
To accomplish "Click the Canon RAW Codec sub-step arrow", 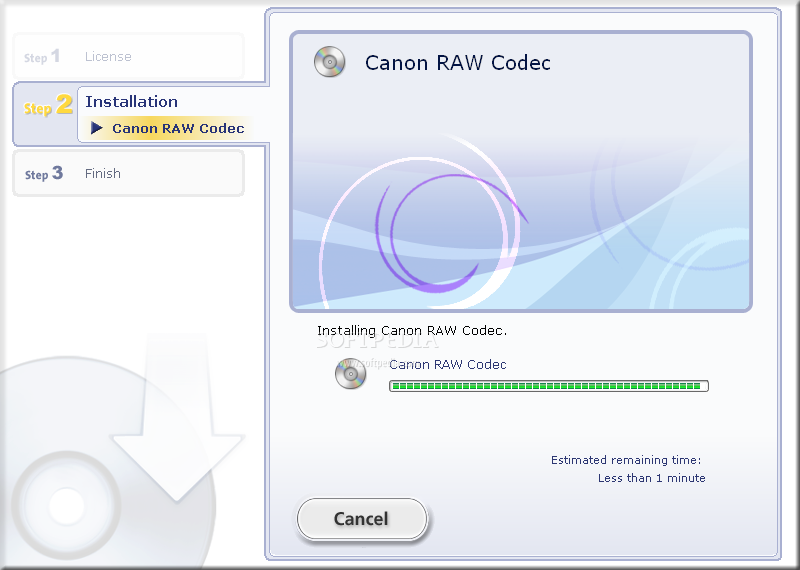I will point(97,128).
